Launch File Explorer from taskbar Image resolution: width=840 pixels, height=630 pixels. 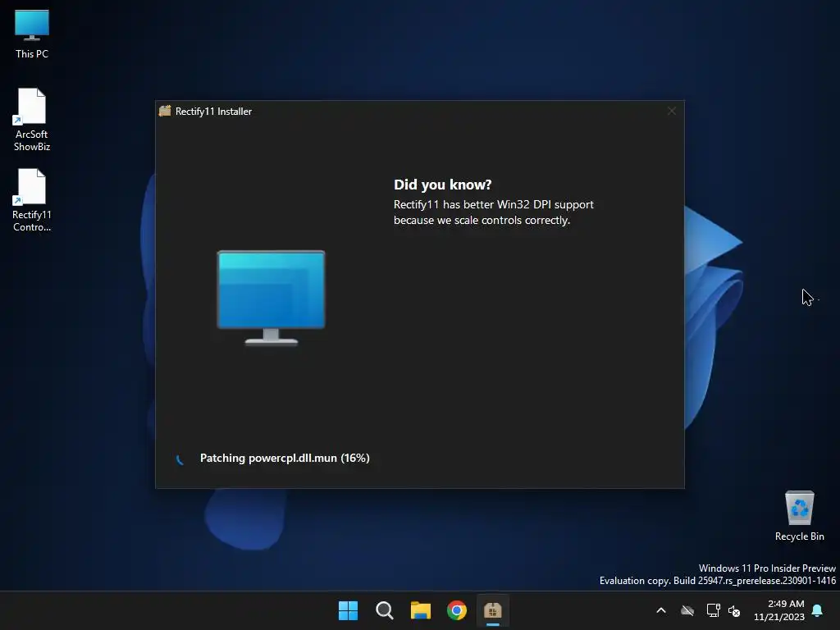click(x=421, y=610)
